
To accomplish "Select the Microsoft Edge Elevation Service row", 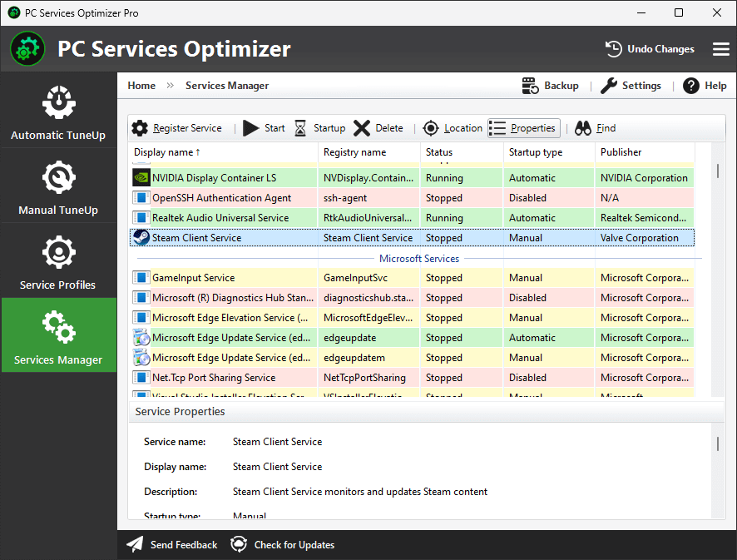I will (x=413, y=318).
